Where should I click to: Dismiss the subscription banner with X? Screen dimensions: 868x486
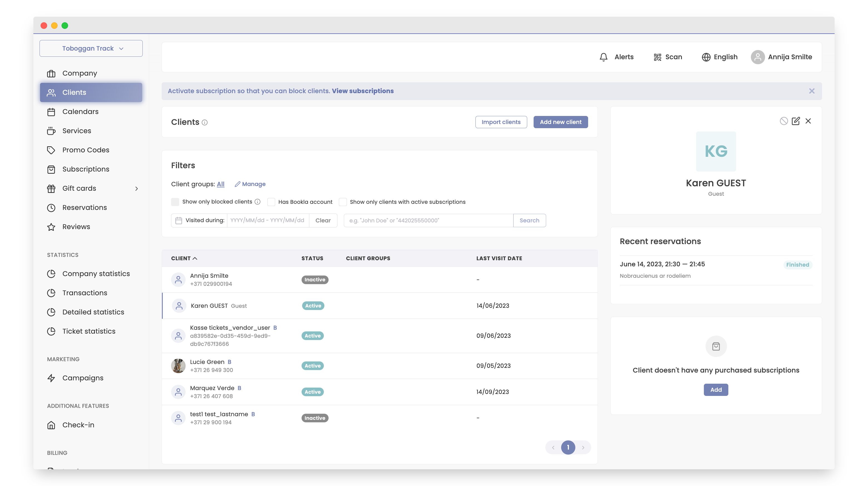click(x=812, y=91)
